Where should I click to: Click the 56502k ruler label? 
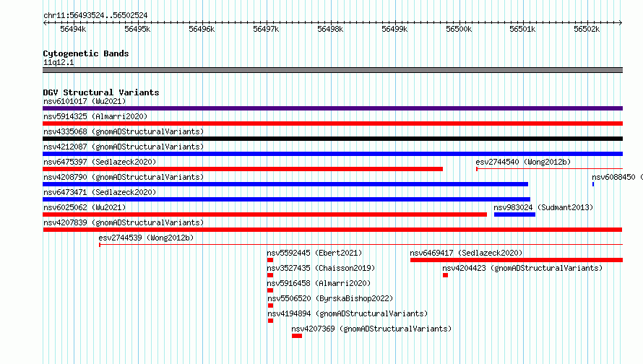(x=587, y=29)
